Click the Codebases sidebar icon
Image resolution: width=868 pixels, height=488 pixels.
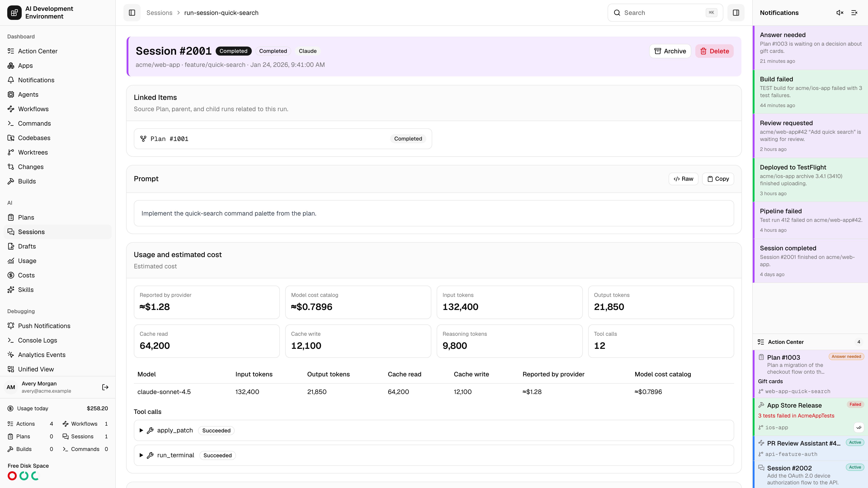pos(11,138)
